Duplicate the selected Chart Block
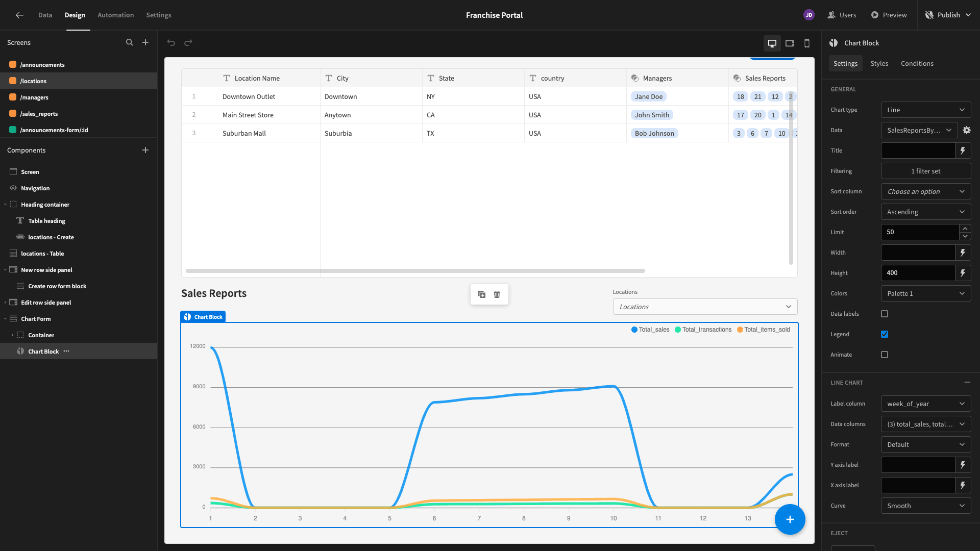Screen dimensions: 980x551 click(482, 294)
